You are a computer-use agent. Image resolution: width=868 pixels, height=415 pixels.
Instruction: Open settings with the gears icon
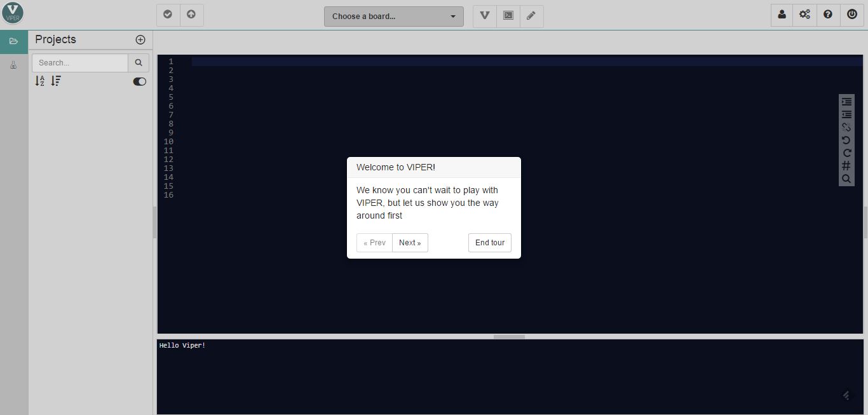[805, 15]
